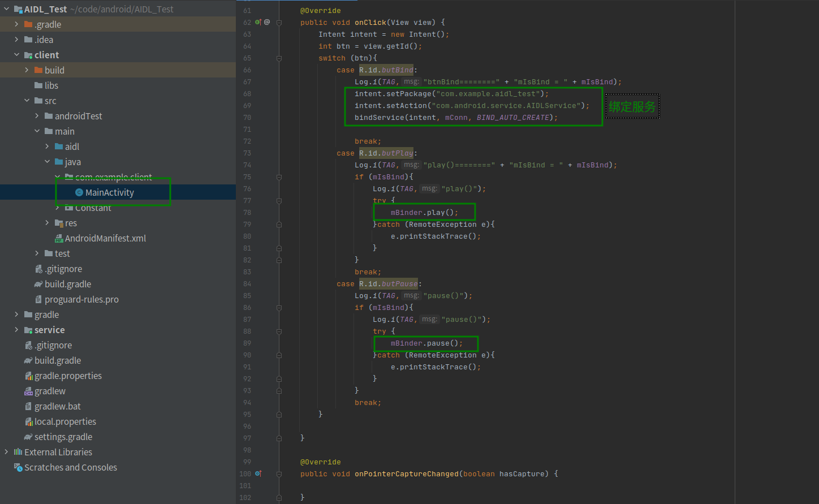The height and width of the screenshot is (504, 819).
Task: Click the Scratches and Consoles icon
Action: tap(18, 467)
